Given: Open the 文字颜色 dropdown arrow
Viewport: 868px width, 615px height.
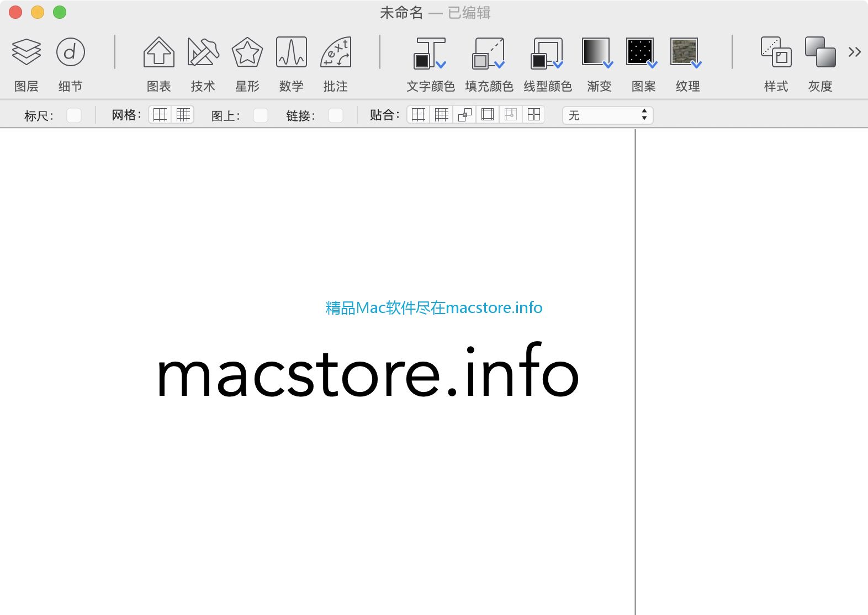Looking at the screenshot, I should pyautogui.click(x=441, y=65).
